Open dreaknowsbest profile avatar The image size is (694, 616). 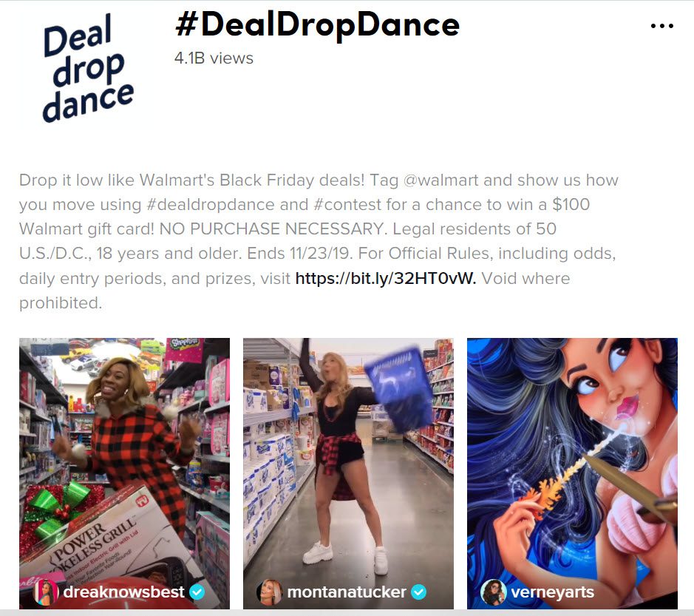tap(46, 592)
